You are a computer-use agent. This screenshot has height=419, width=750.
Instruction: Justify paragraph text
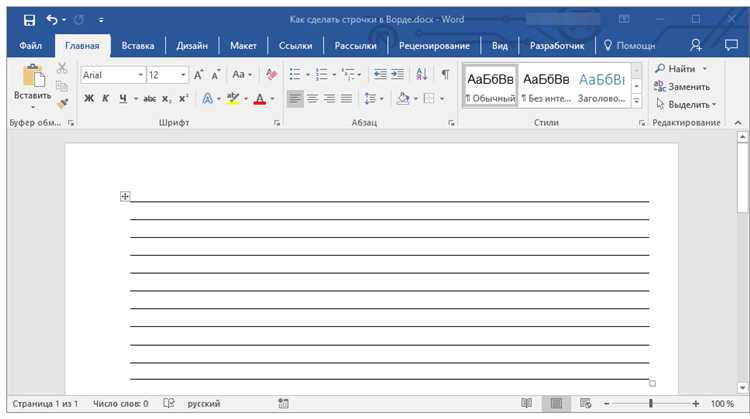347,99
